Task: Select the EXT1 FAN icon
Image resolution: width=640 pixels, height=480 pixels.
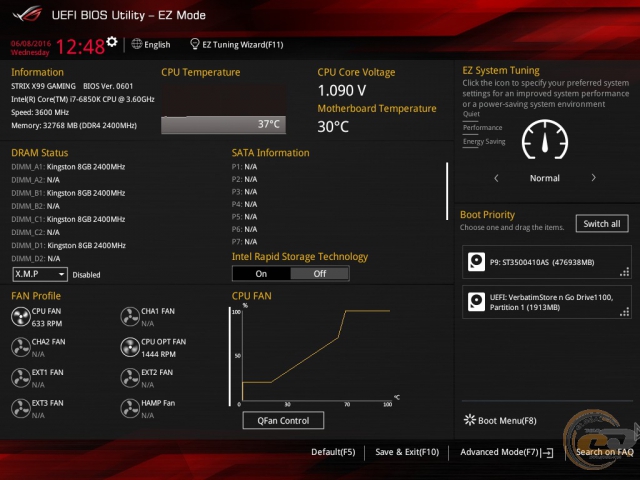Action: point(20,378)
